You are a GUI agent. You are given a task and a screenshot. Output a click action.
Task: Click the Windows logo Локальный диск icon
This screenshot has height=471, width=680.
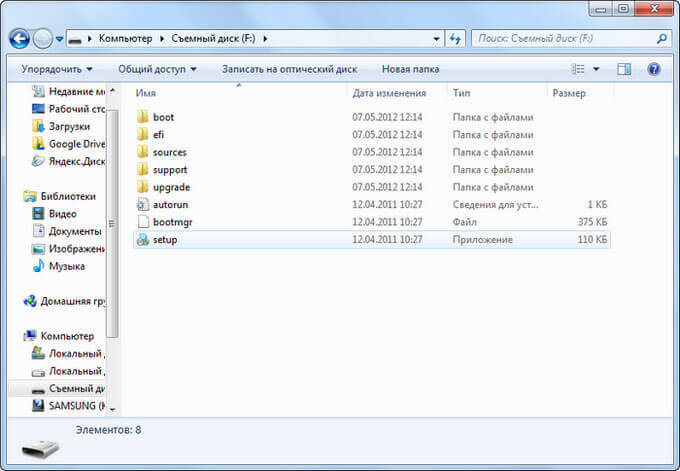(x=38, y=353)
